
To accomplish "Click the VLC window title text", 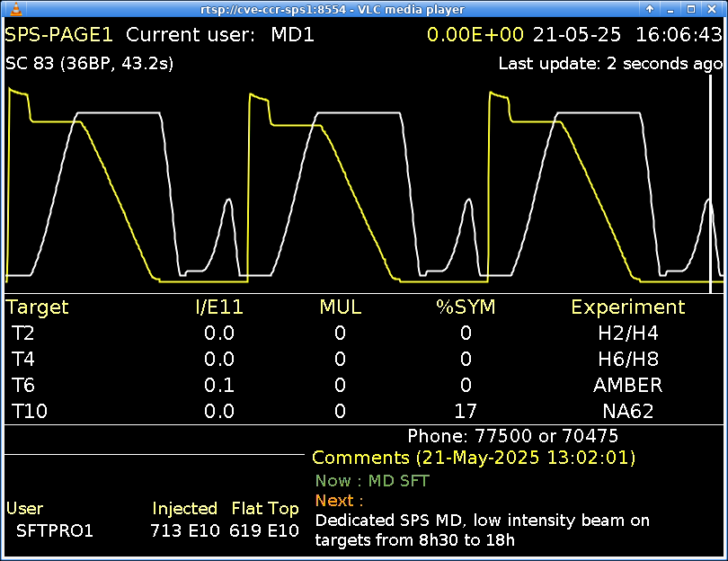I will coord(333,9).
